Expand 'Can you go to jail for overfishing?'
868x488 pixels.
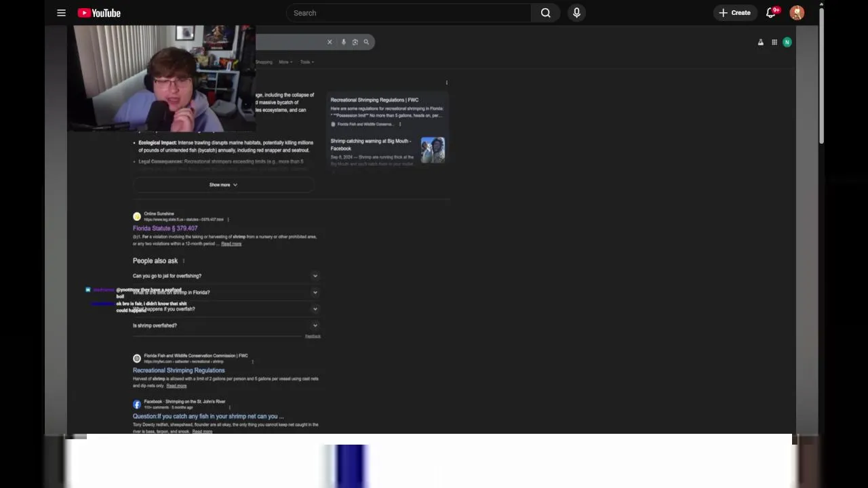tap(225, 276)
